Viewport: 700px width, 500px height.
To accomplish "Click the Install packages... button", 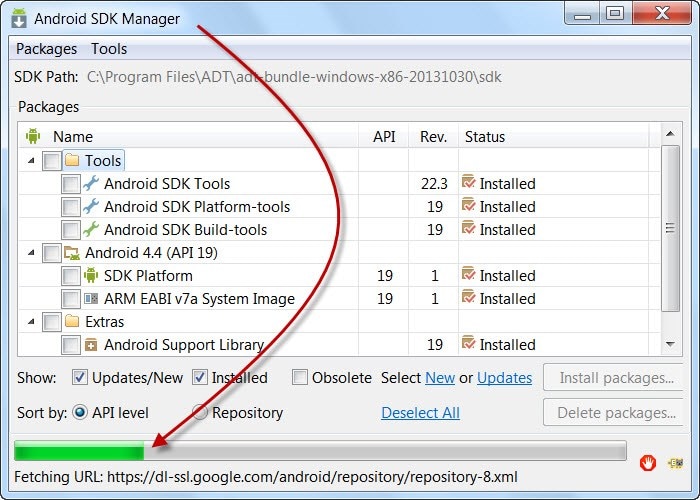I will 614,378.
